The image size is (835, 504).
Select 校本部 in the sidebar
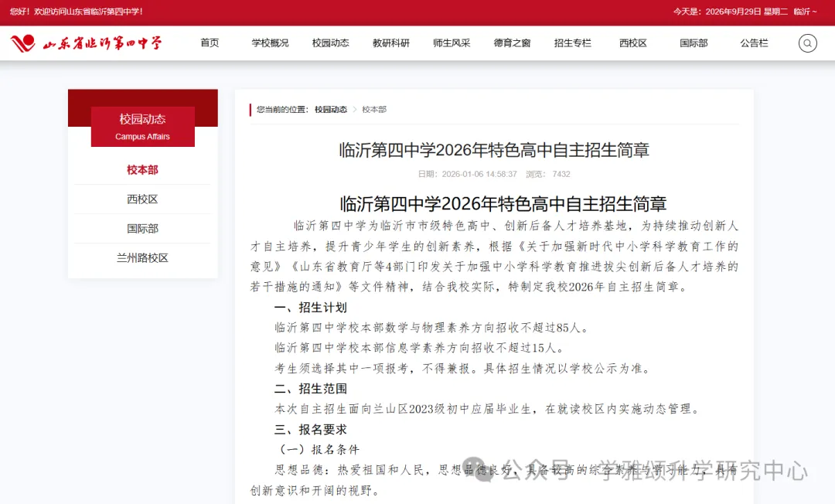click(142, 170)
